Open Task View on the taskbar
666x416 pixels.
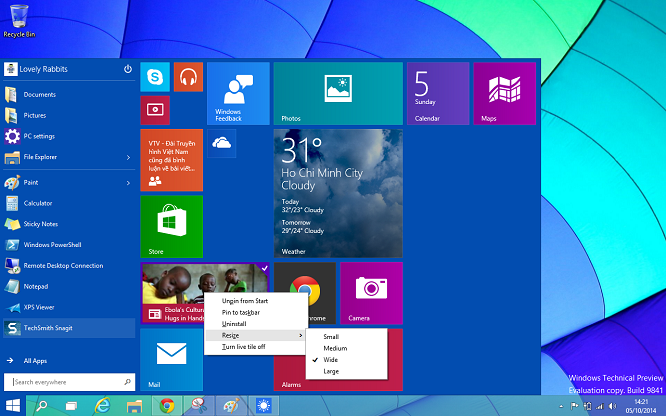coord(71,406)
